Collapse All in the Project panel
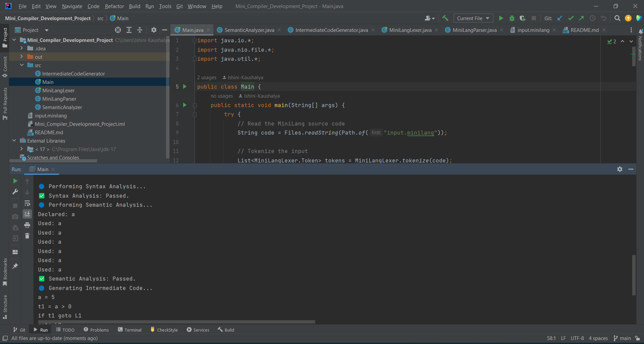This screenshot has width=644, height=344. click(140, 30)
